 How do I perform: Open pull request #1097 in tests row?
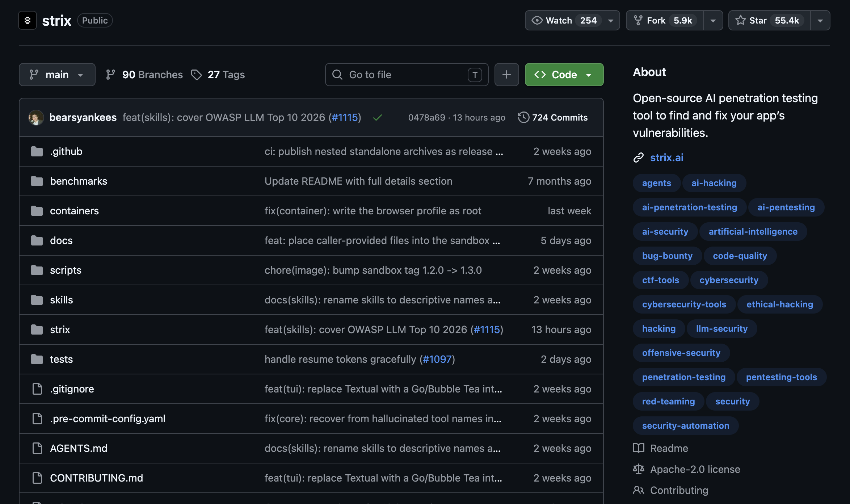pyautogui.click(x=437, y=359)
